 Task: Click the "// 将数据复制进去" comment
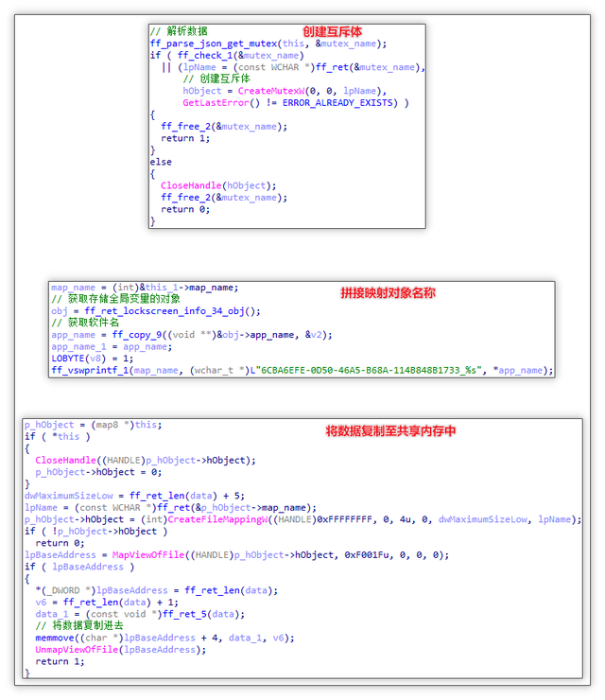(x=79, y=626)
